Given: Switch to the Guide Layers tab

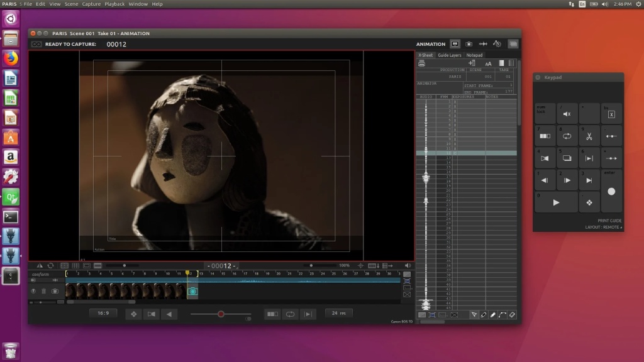Looking at the screenshot, I should pyautogui.click(x=450, y=55).
